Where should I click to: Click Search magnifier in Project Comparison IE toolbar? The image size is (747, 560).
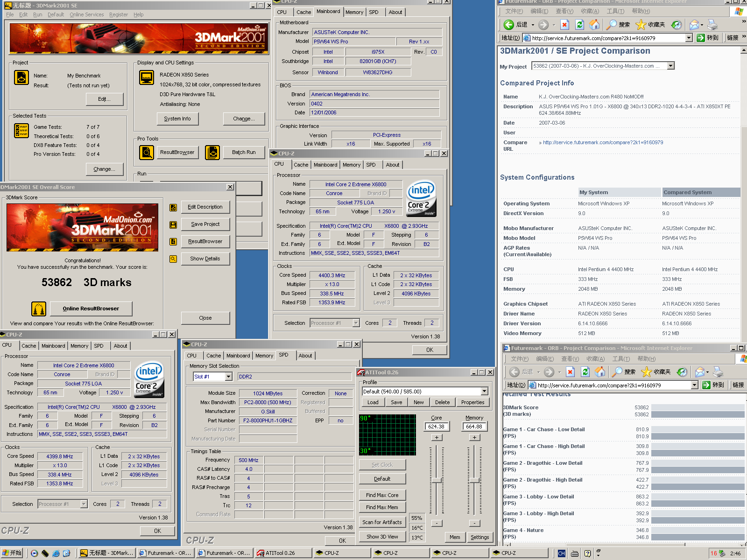click(611, 24)
